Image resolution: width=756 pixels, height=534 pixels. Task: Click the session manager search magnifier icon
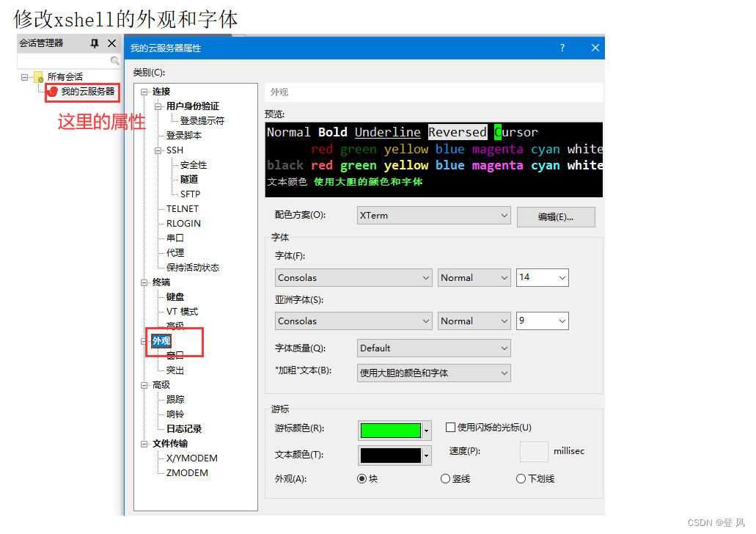click(x=114, y=61)
